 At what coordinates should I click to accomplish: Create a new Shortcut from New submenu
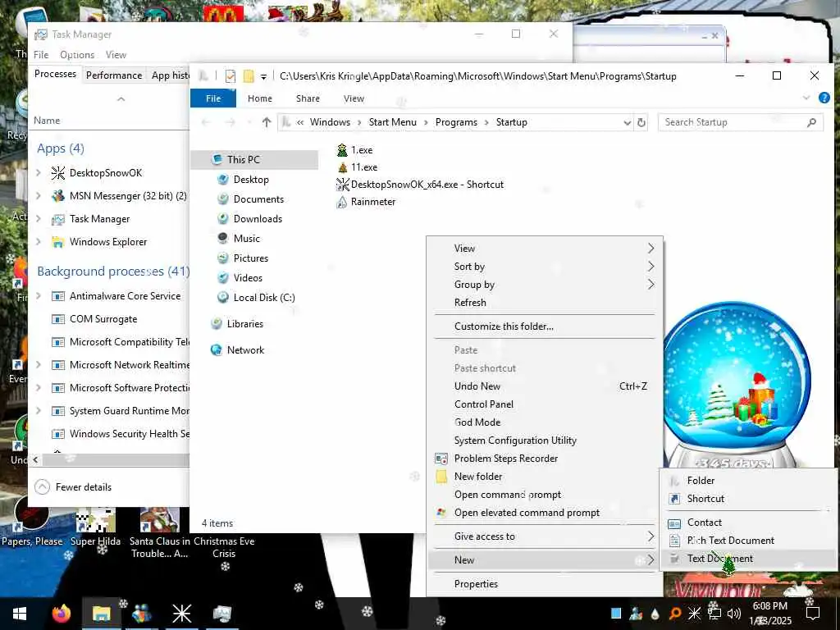(748, 499)
